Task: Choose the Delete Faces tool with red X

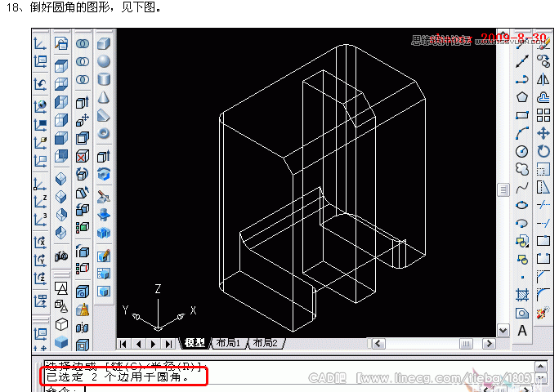Action: pyautogui.click(x=83, y=157)
